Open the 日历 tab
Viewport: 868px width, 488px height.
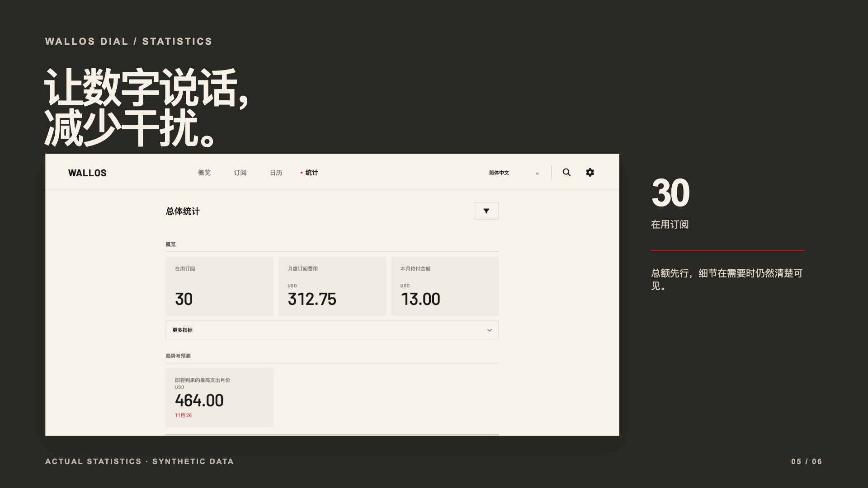(x=276, y=173)
